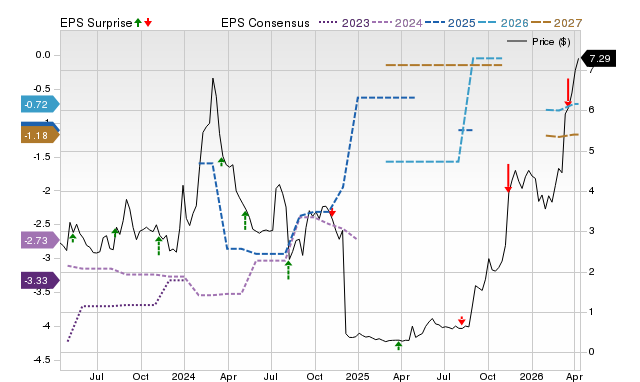Toggle the 2027 EPS consensus legend entry

(556, 23)
